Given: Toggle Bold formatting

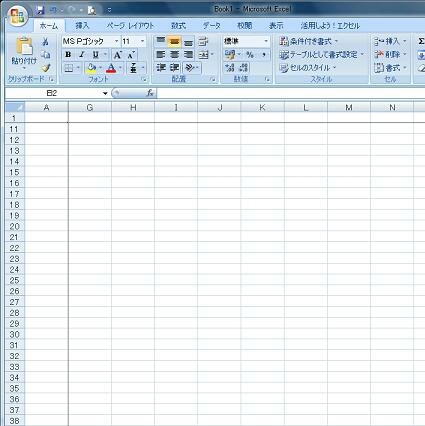Looking at the screenshot, I should 68,55.
